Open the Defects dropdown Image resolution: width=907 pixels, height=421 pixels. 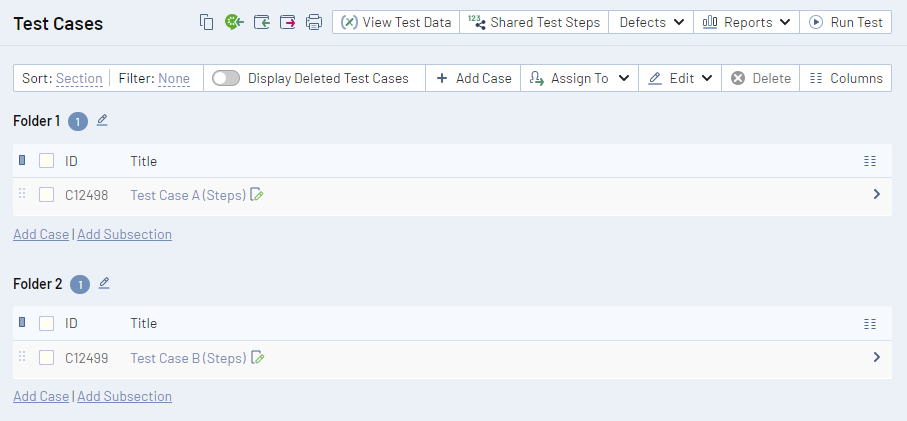651,22
